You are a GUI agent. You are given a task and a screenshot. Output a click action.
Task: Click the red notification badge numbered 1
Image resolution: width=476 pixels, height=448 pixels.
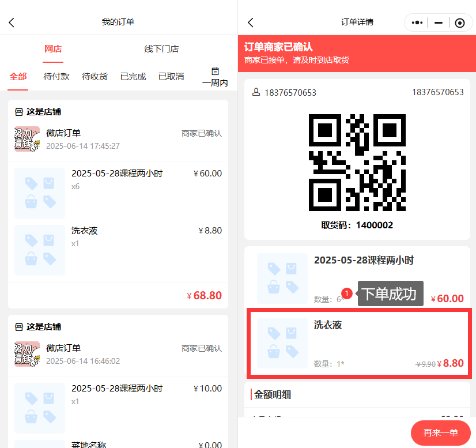tap(346, 293)
